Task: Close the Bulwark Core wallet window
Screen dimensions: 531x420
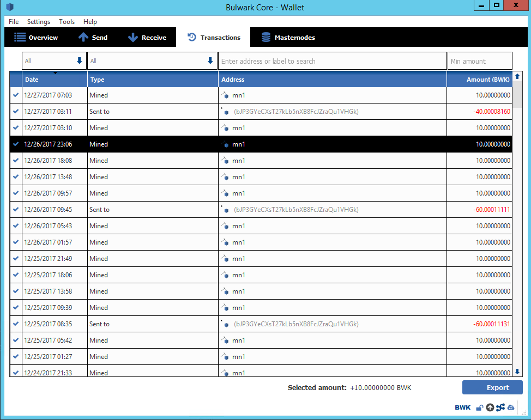Action: tap(516, 5)
